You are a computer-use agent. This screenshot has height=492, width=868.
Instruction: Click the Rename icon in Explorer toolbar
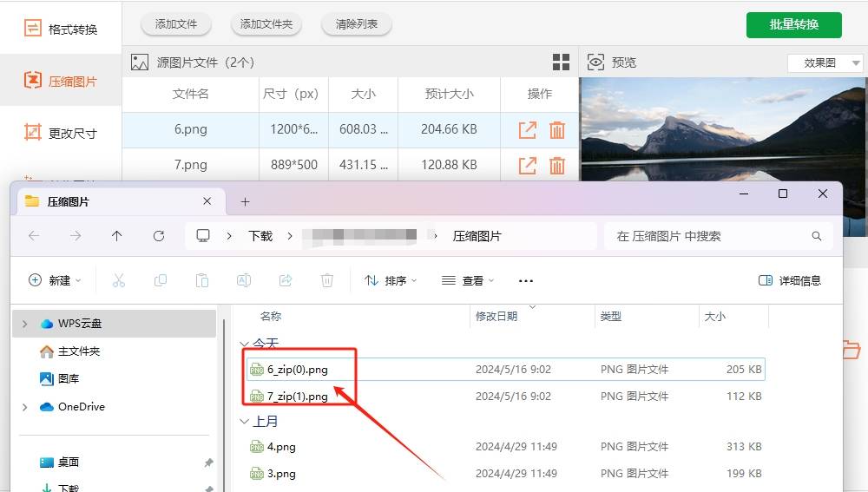244,280
